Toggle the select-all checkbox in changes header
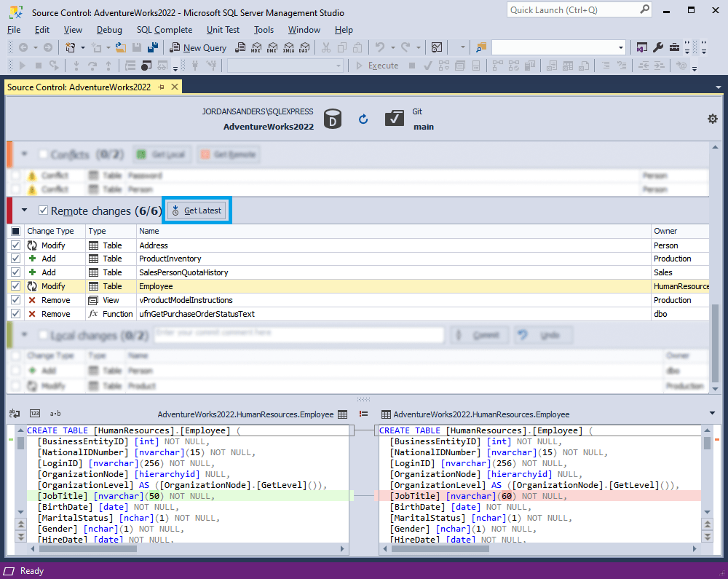 point(15,231)
